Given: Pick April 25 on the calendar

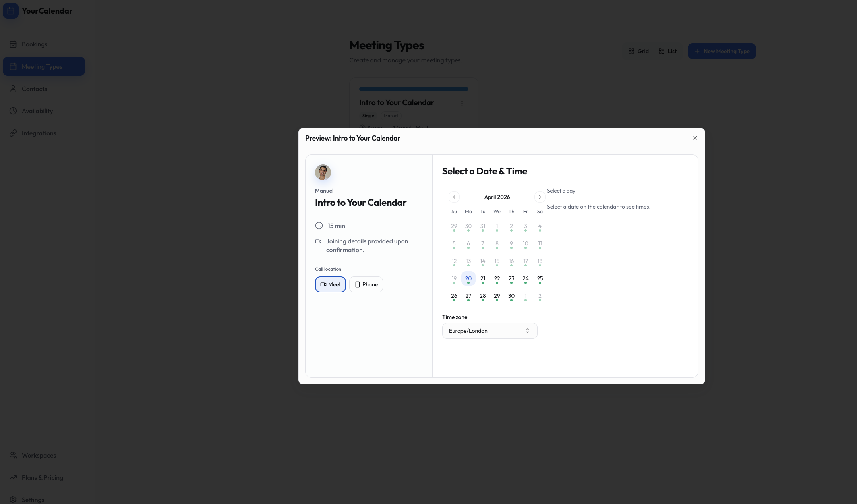Looking at the screenshot, I should pyautogui.click(x=540, y=279).
